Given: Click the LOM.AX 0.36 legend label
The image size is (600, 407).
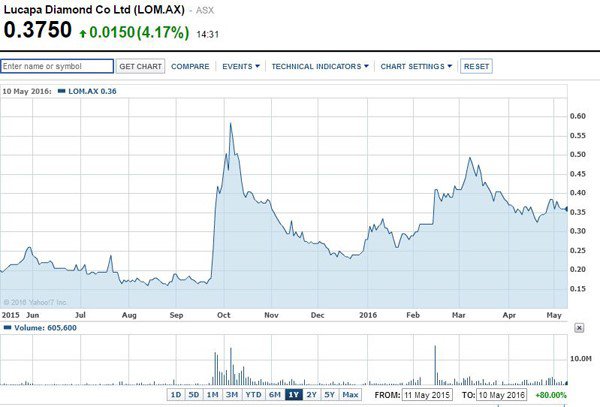Looking at the screenshot, I should coord(92,91).
